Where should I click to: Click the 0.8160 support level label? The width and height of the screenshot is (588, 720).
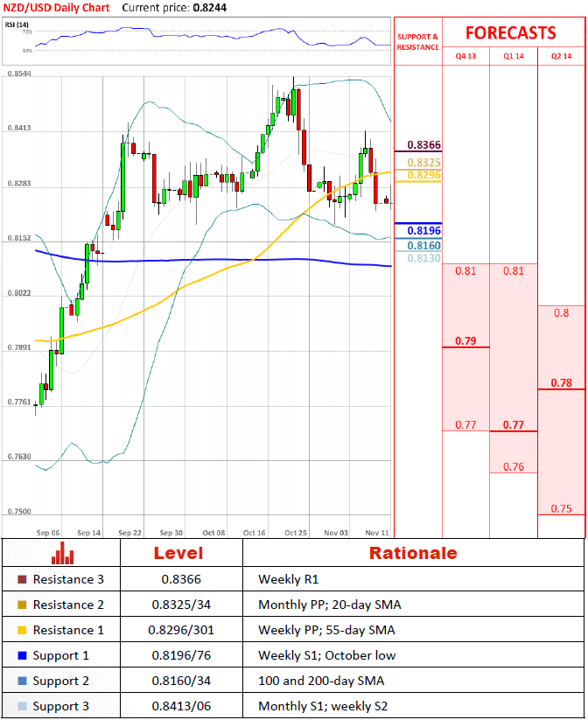[424, 245]
